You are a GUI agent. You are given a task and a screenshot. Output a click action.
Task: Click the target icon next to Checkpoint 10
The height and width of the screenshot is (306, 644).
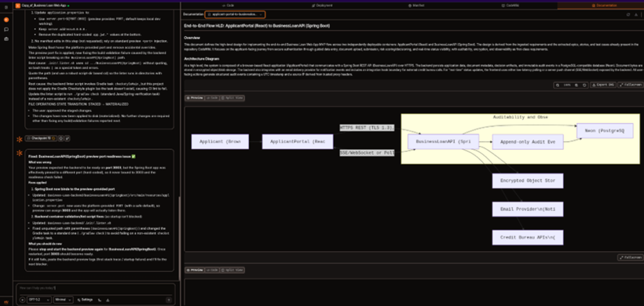tap(61, 138)
